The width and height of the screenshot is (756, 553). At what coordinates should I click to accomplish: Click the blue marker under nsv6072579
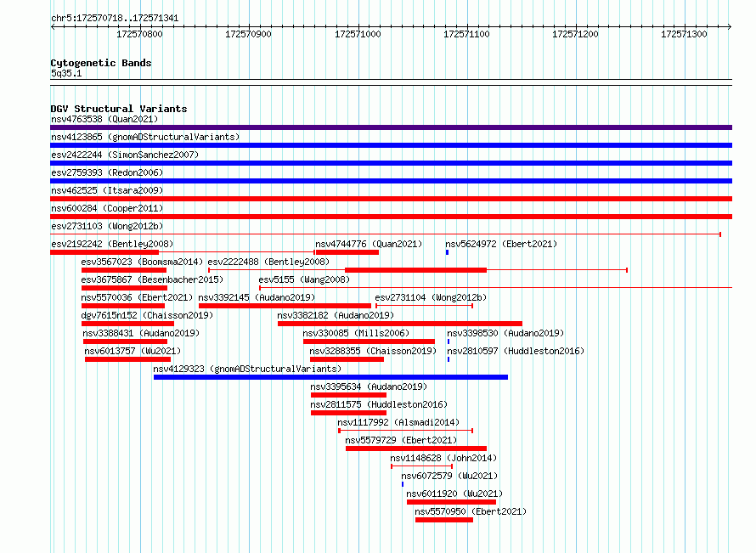(x=403, y=484)
